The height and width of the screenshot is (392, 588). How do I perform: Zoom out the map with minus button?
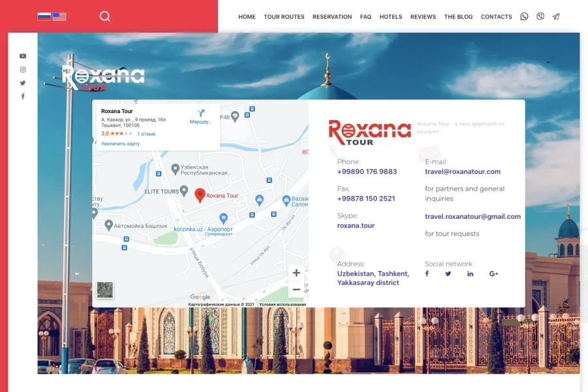pos(296,289)
